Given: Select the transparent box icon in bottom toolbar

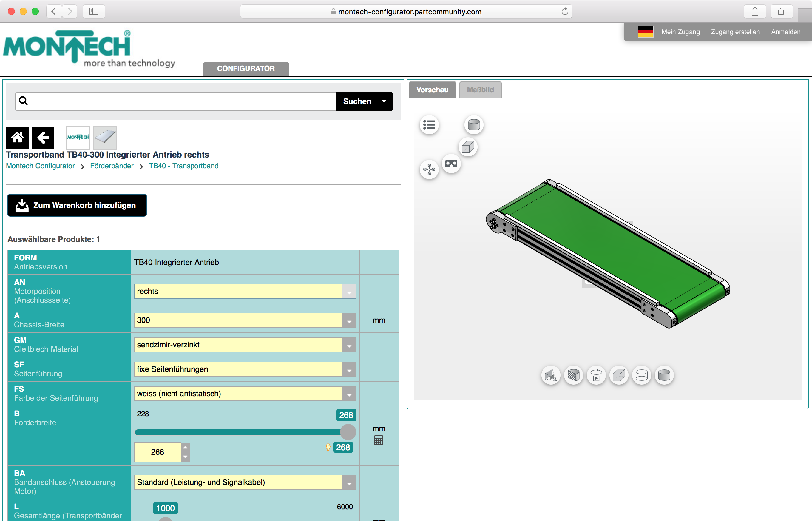Looking at the screenshot, I should tap(619, 375).
